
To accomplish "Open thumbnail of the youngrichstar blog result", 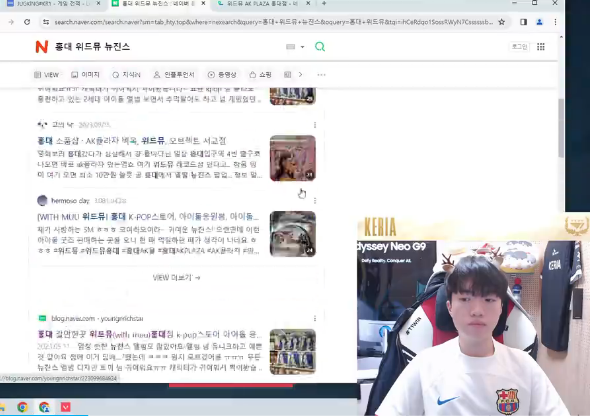I will pos(293,352).
